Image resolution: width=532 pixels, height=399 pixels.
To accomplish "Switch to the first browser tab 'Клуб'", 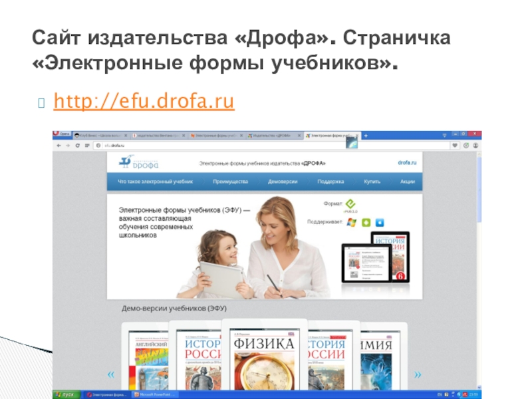I will click(100, 136).
